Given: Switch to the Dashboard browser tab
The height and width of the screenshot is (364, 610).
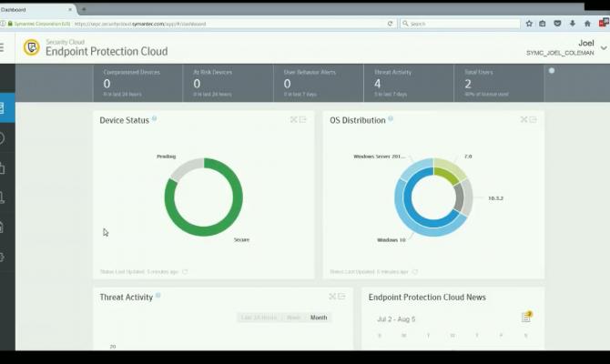Looking at the screenshot, I should 35,9.
